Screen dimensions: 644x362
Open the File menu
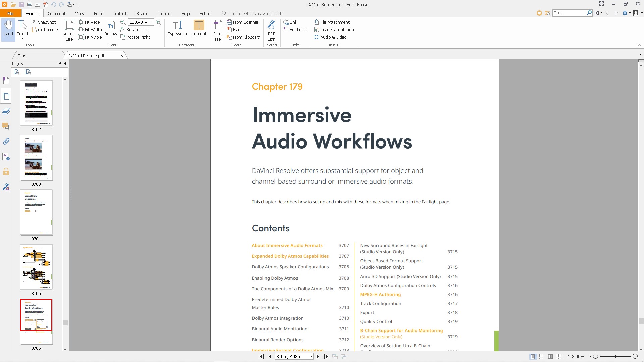[10, 13]
